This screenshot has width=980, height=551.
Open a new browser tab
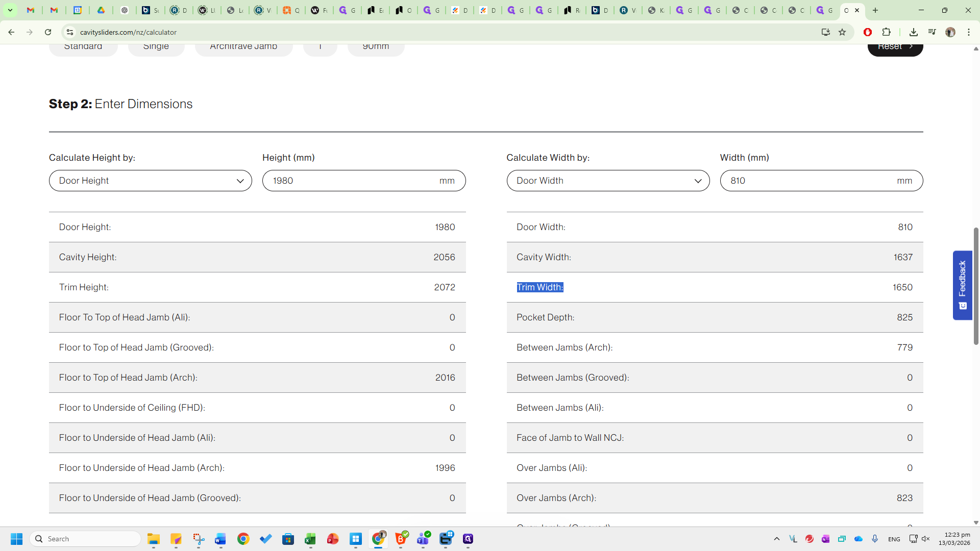click(875, 10)
